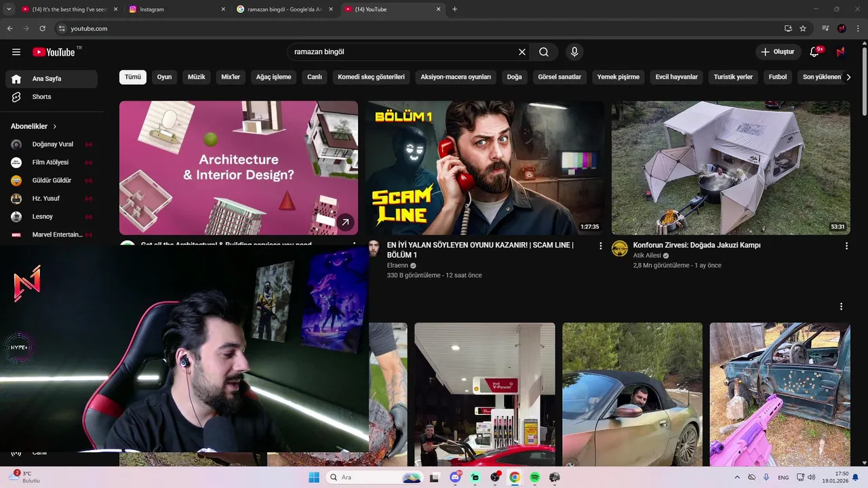868x488 pixels.
Task: Select the Evcil hayvanlar chip
Action: pyautogui.click(x=677, y=77)
